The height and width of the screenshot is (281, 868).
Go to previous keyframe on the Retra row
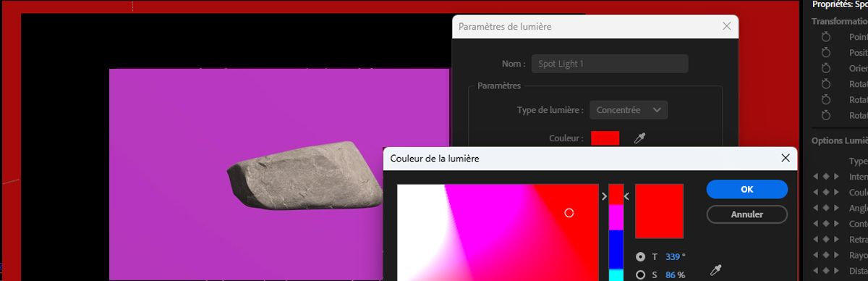coord(816,240)
